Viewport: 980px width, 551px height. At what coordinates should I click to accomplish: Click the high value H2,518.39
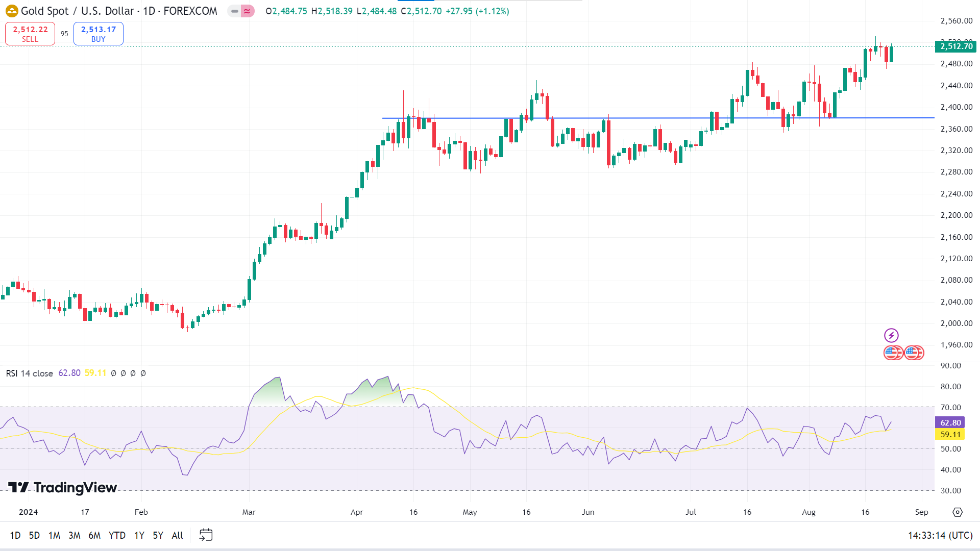click(332, 11)
